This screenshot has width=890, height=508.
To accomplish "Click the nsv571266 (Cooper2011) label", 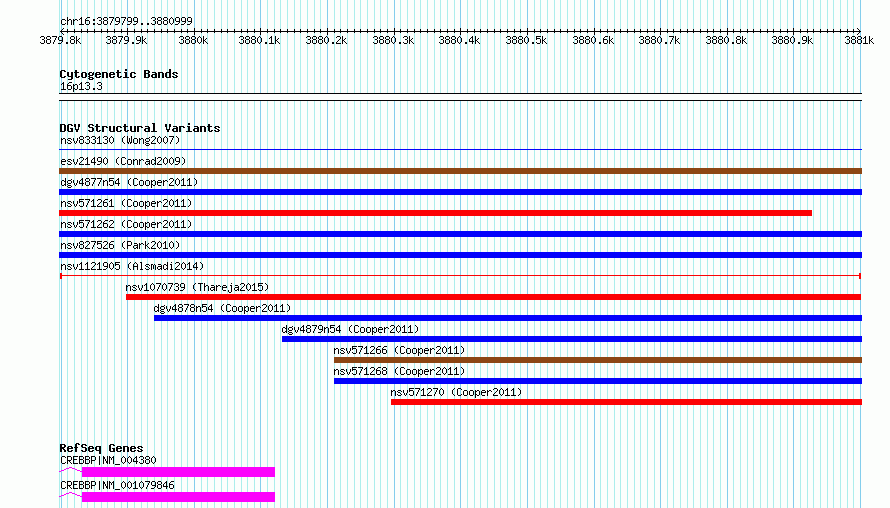I will point(399,350).
